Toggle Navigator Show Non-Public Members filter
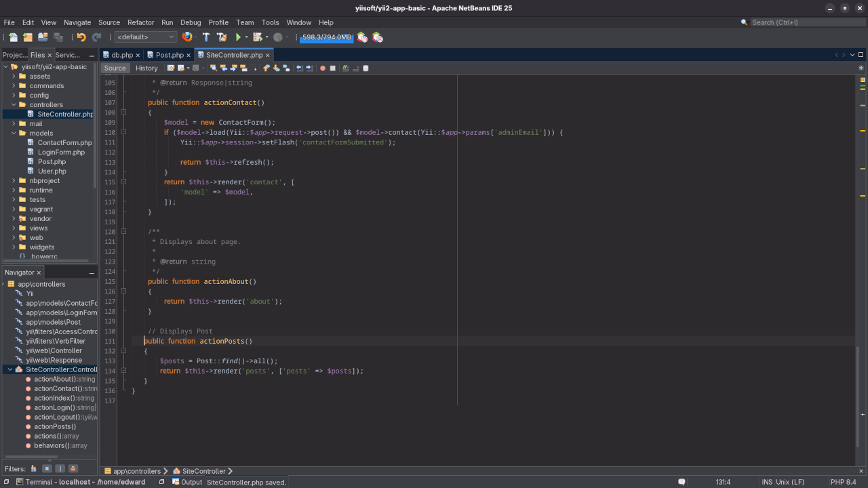The width and height of the screenshot is (868, 488). 73,468
